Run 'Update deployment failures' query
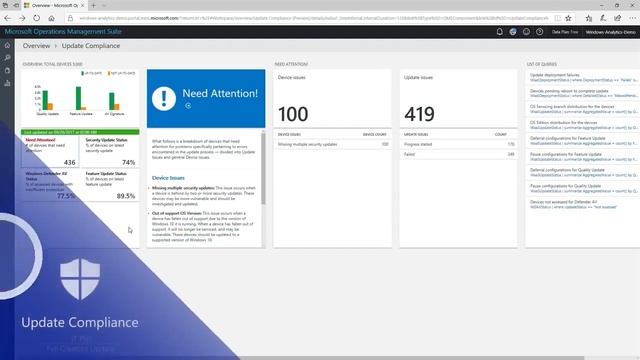Image resolution: width=640 pixels, height=360 pixels. pyautogui.click(x=583, y=78)
